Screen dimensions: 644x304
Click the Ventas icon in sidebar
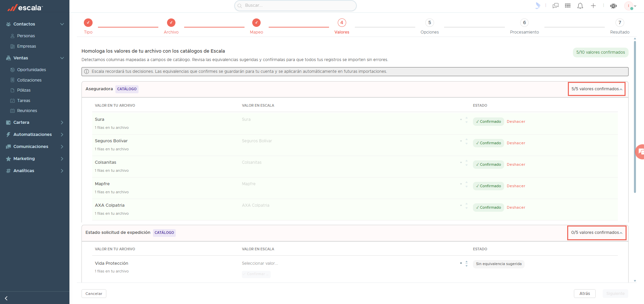[x=9, y=58]
